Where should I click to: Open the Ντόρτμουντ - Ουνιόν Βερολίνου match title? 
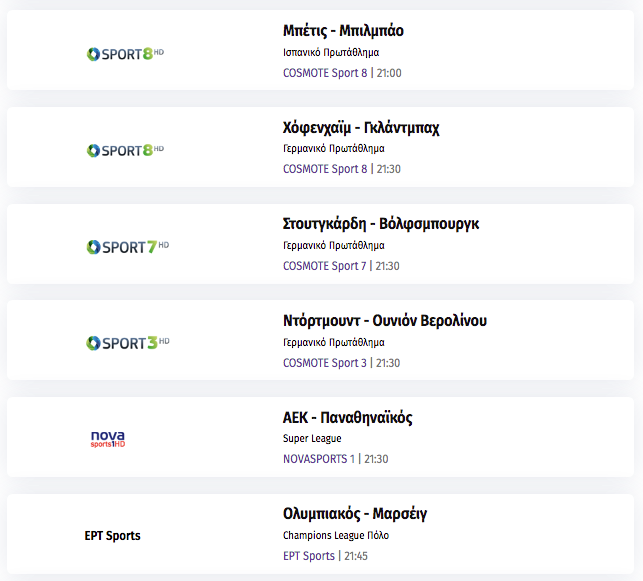point(385,321)
